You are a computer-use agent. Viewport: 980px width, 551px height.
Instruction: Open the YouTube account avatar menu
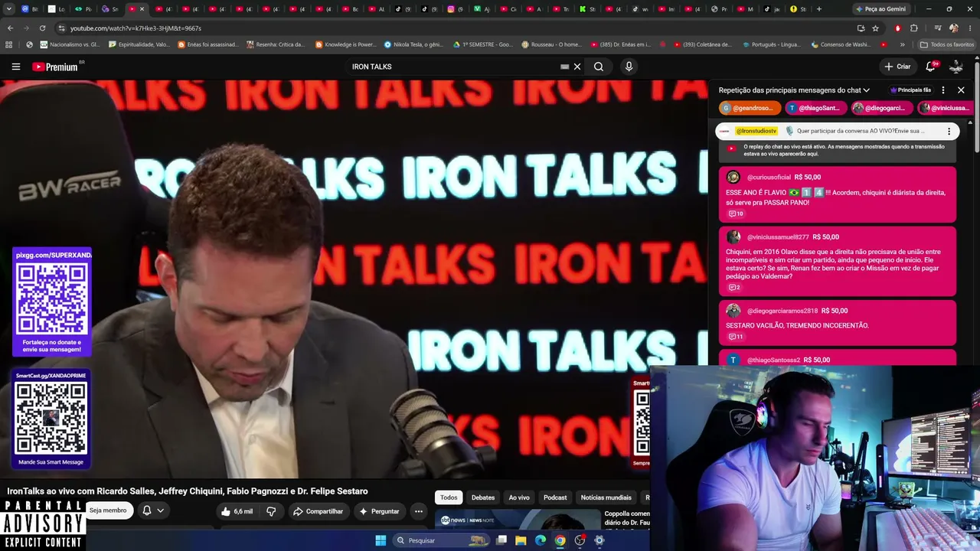(956, 67)
